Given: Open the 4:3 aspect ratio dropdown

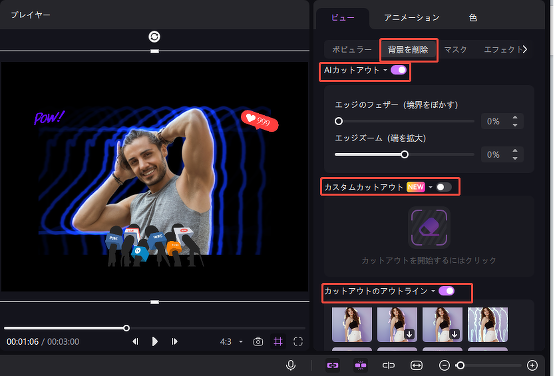Looking at the screenshot, I should pyautogui.click(x=231, y=342).
